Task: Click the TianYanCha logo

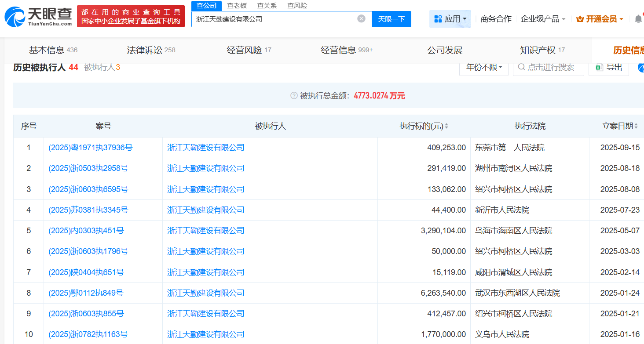Action: tap(38, 16)
